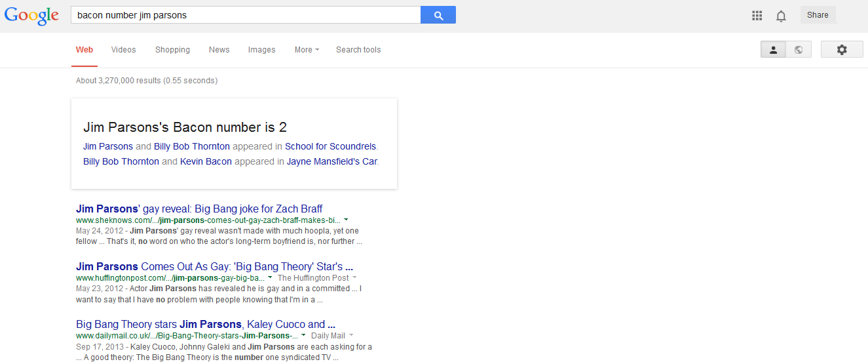Click the www.huffingtonpost.com green URL text
This screenshot has height=364, width=868.
(x=170, y=278)
